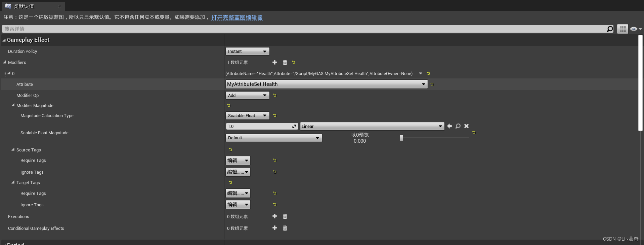Clear all Modifiers array elements

[285, 62]
